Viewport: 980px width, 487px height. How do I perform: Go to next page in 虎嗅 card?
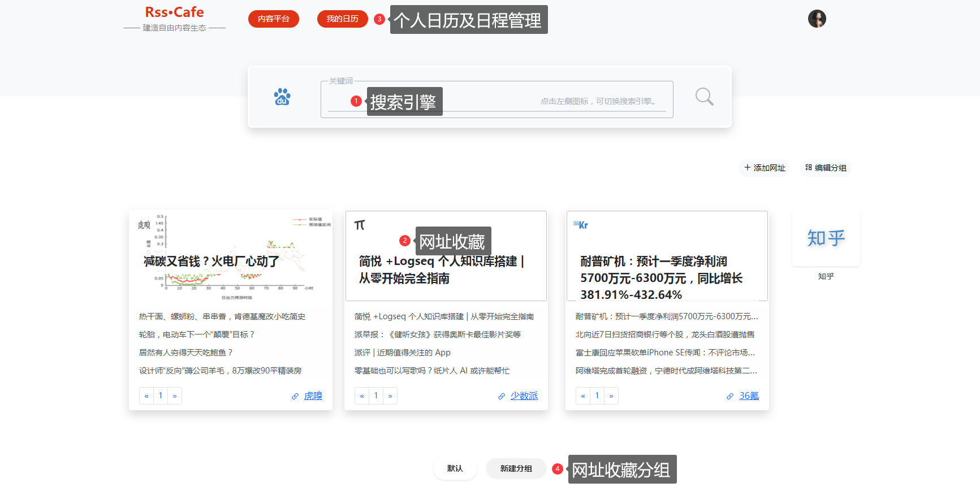tap(175, 396)
